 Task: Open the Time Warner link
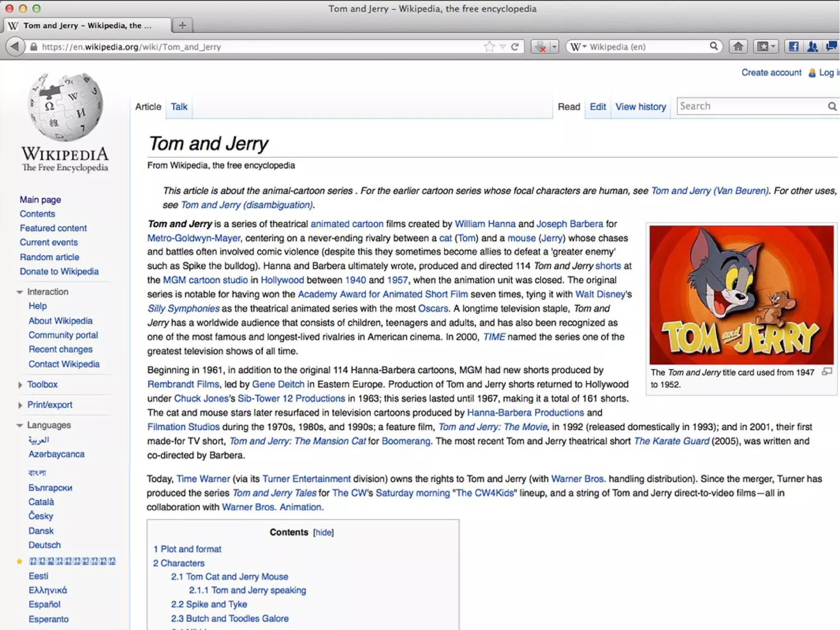pyautogui.click(x=203, y=479)
